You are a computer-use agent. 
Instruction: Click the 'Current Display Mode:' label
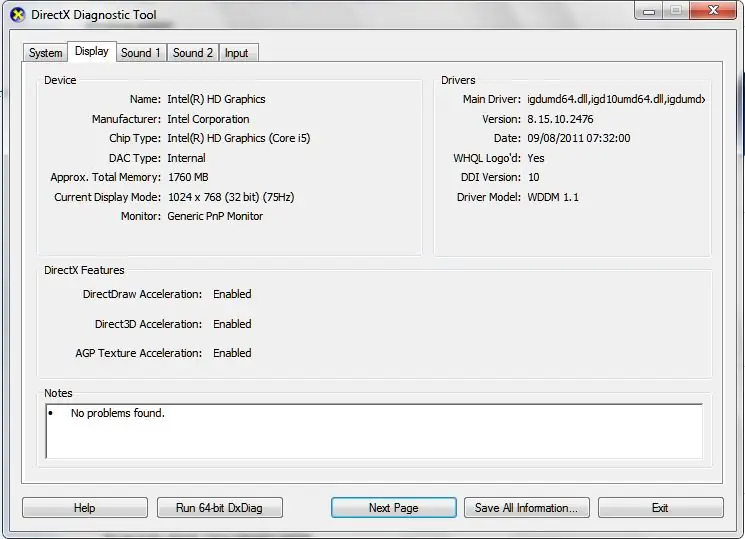[x=107, y=197]
